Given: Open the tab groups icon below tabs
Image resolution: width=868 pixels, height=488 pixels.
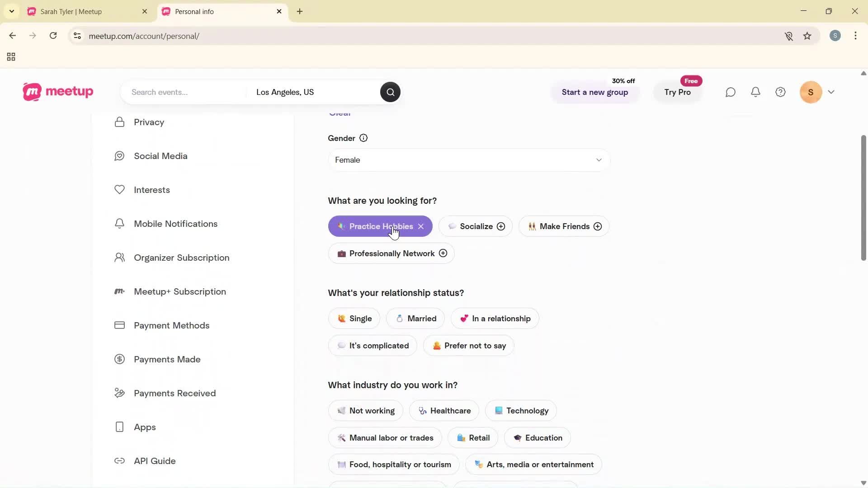Looking at the screenshot, I should [x=10, y=56].
